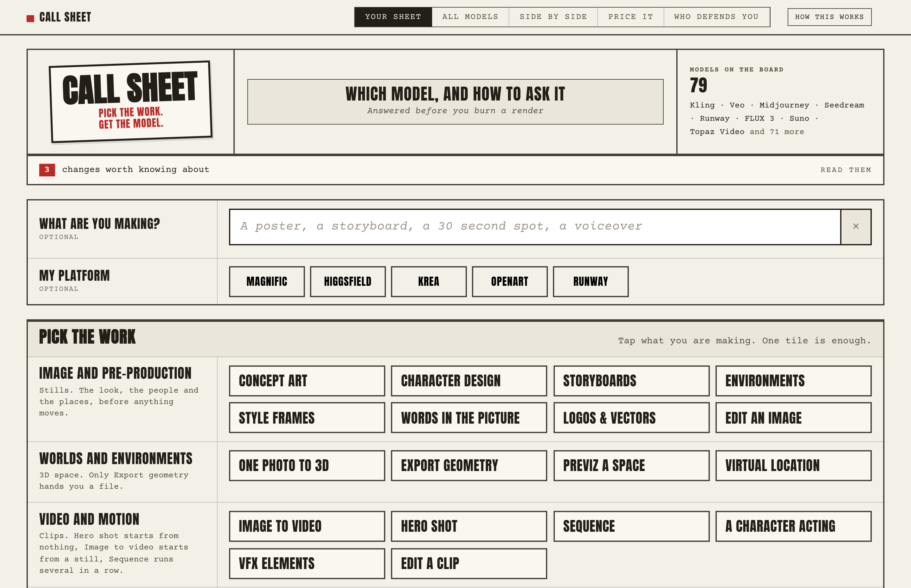Select the Runway platform
The image size is (911, 588).
click(591, 281)
